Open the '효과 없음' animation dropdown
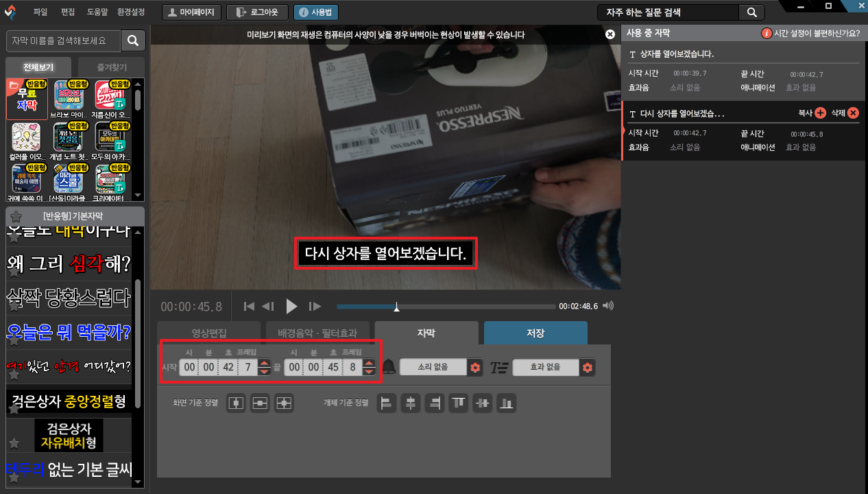Viewport: 868px width, 494px height. tap(546, 367)
